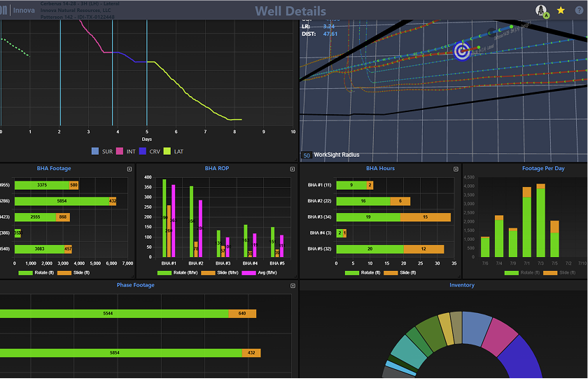Open Phase Footage chart options menu
Viewport: 588px width, 381px height.
coord(292,286)
